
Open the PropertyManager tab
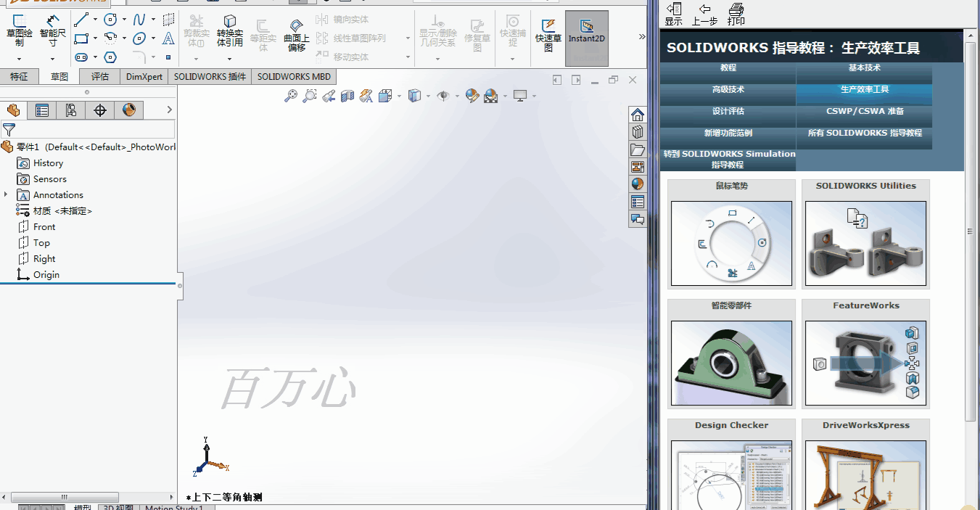coord(42,110)
